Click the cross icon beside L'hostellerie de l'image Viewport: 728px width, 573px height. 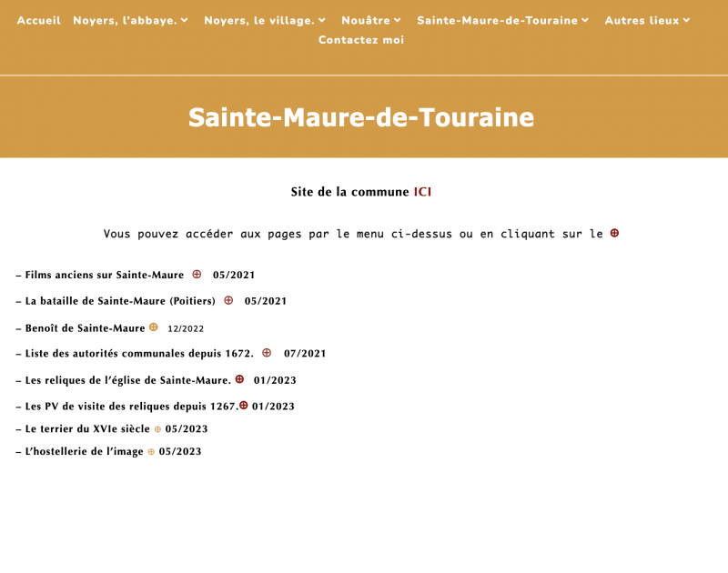click(x=151, y=451)
